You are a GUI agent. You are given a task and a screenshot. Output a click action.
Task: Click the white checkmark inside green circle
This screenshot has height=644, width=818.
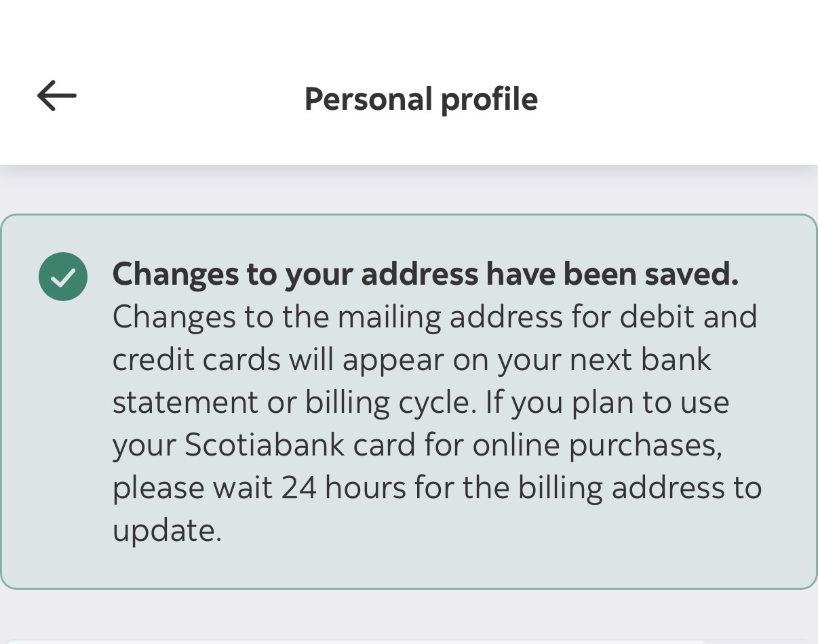[62, 276]
